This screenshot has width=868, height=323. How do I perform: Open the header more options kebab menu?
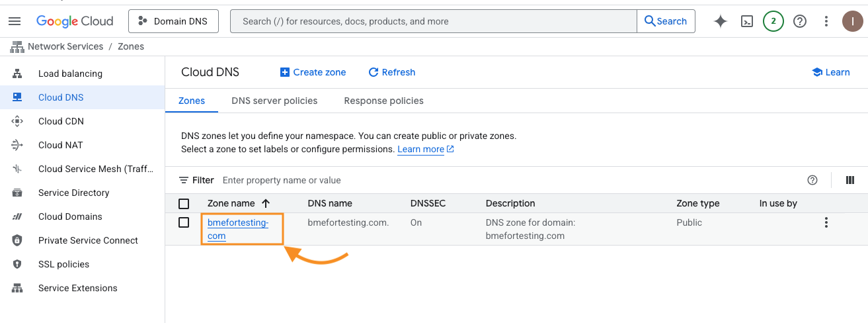[x=826, y=21]
